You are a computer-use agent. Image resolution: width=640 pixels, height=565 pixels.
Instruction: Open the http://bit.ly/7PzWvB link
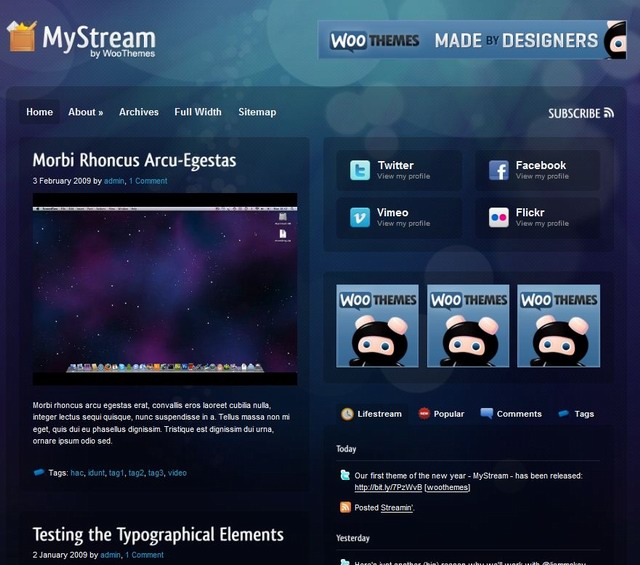click(388, 487)
